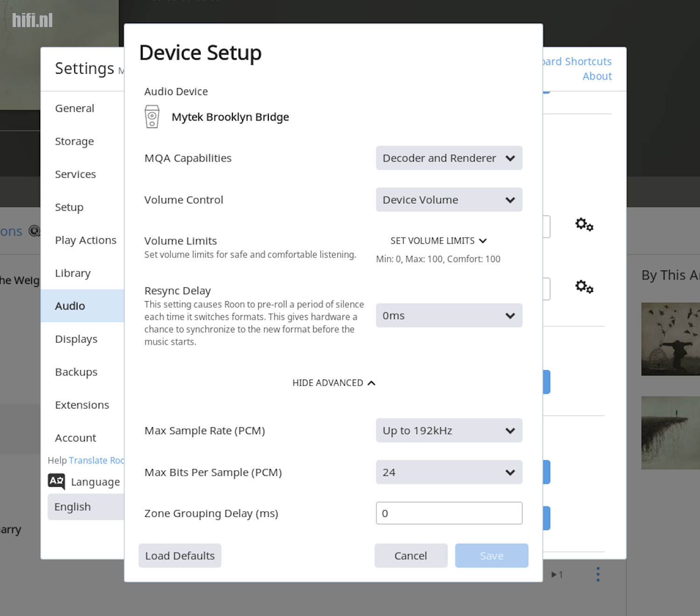
Task: Click the Language translate icon
Action: [x=56, y=481]
